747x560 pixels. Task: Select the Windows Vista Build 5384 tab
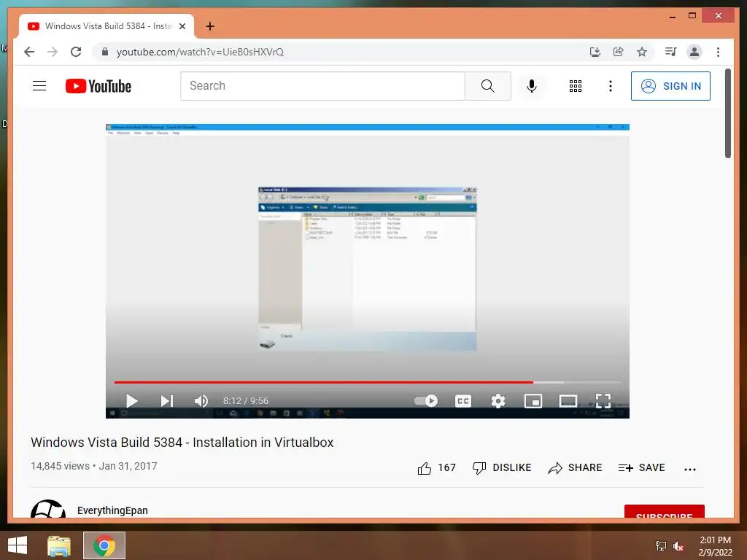click(107, 26)
